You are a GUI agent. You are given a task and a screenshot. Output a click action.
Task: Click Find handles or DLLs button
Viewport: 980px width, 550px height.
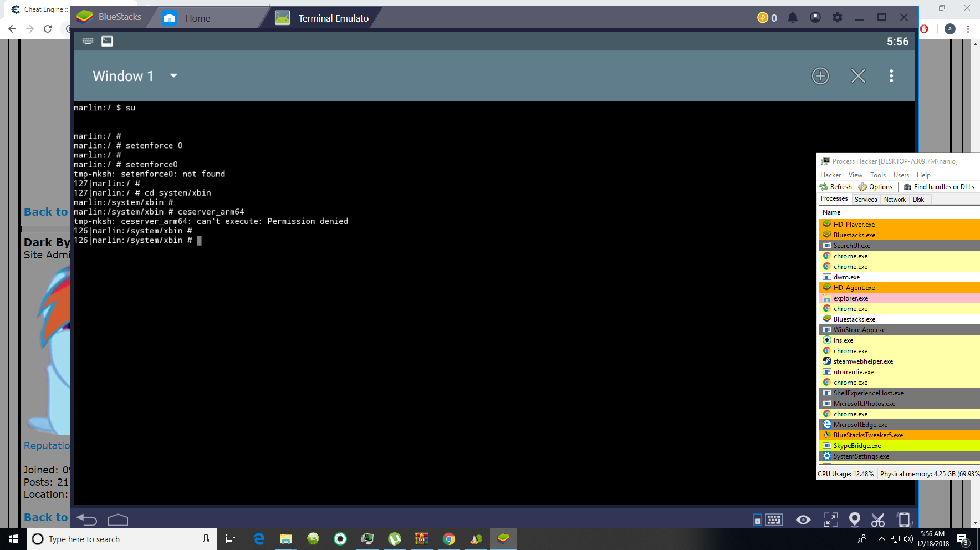[x=939, y=187]
